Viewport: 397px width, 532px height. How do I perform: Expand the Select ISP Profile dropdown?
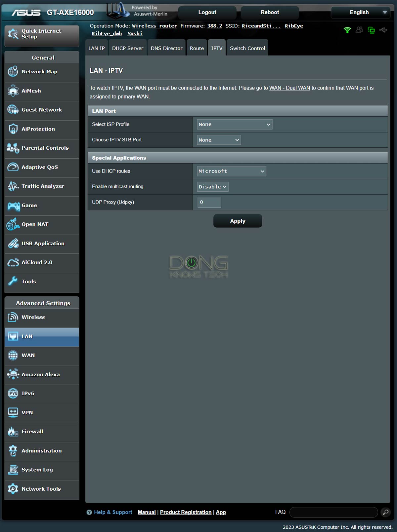[x=234, y=124]
